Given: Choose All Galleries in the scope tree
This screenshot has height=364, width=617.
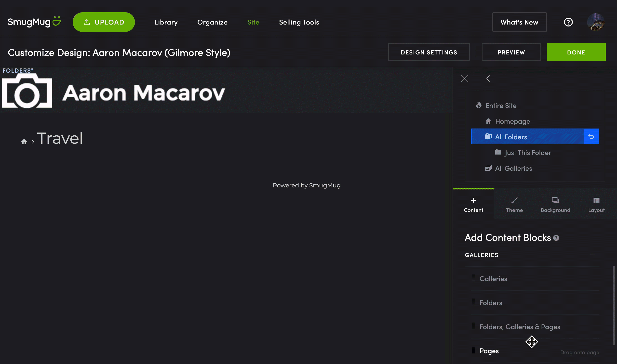Looking at the screenshot, I should tap(513, 168).
